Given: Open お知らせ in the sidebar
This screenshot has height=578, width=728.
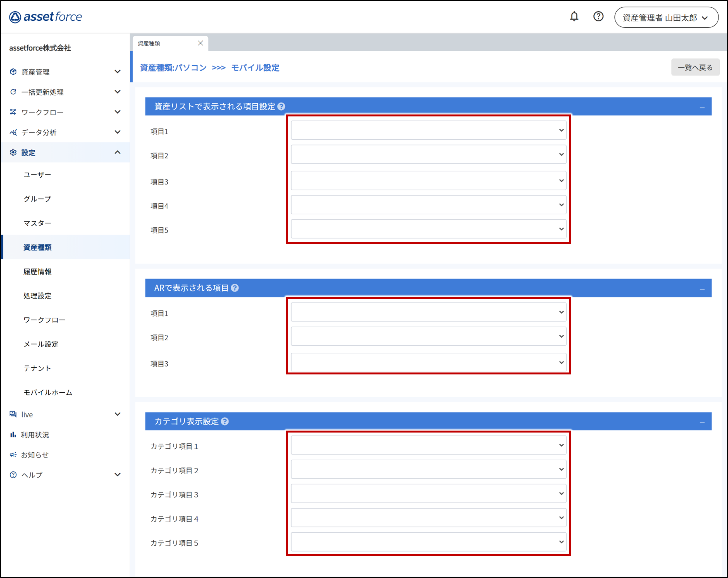Looking at the screenshot, I should 35,455.
